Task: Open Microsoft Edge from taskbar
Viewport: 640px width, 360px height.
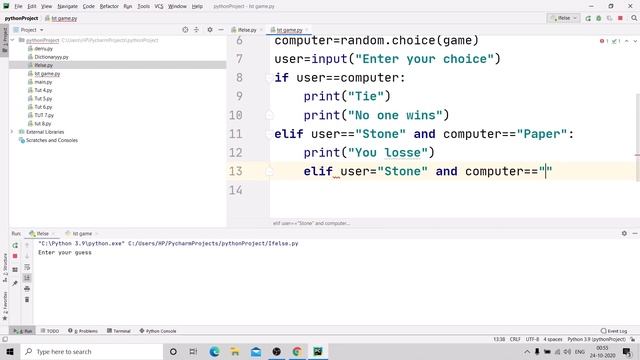Action: (x=214, y=351)
